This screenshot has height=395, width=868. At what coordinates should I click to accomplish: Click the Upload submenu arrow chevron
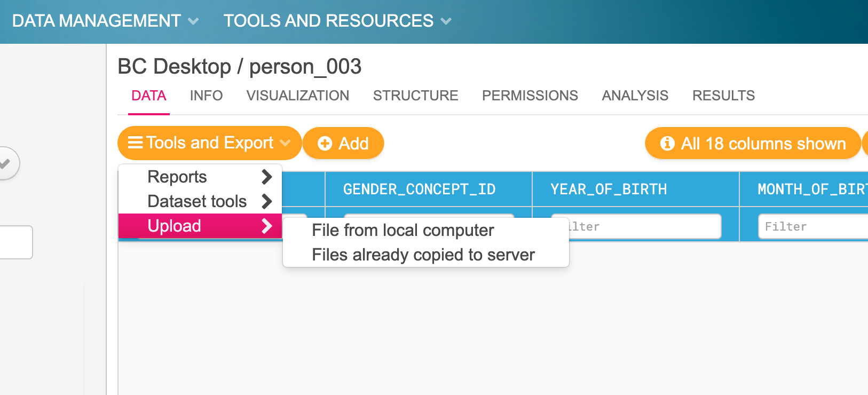point(267,226)
